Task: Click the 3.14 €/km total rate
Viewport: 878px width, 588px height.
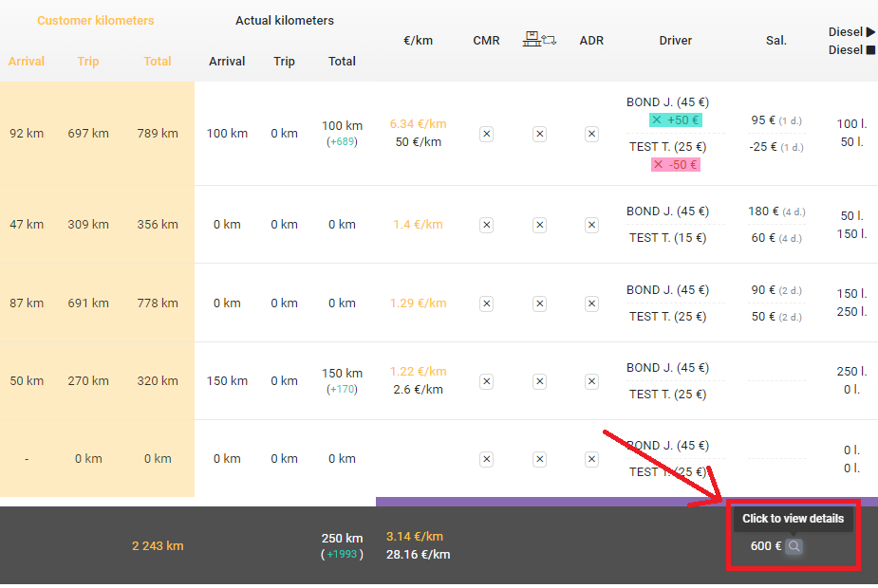Action: [415, 537]
